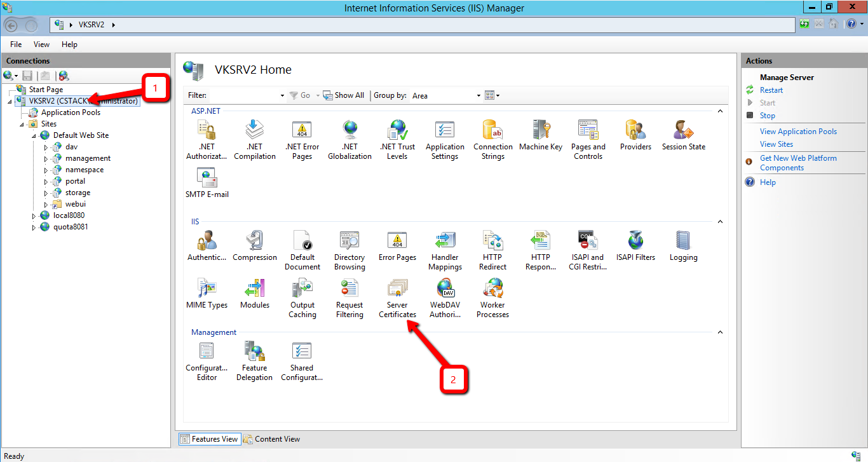Open Default Document feature

pyautogui.click(x=302, y=250)
